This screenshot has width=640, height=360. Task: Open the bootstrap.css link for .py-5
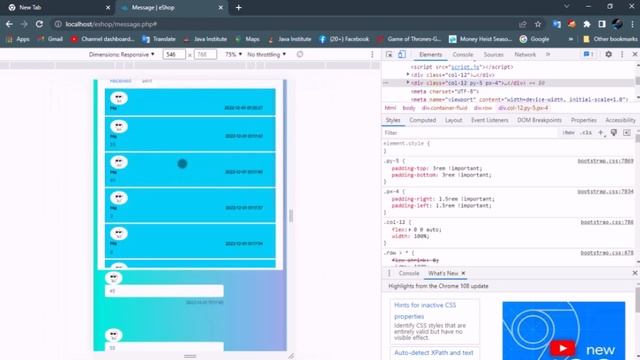605,161
